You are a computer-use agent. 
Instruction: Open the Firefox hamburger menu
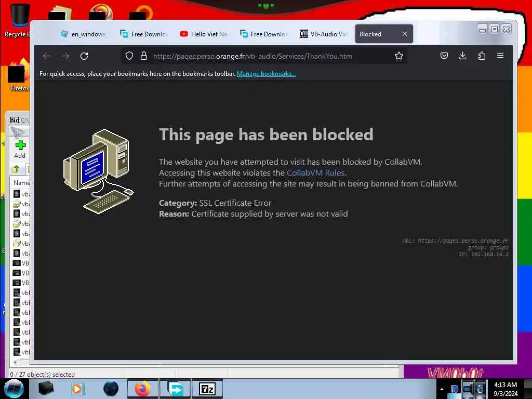click(x=500, y=56)
